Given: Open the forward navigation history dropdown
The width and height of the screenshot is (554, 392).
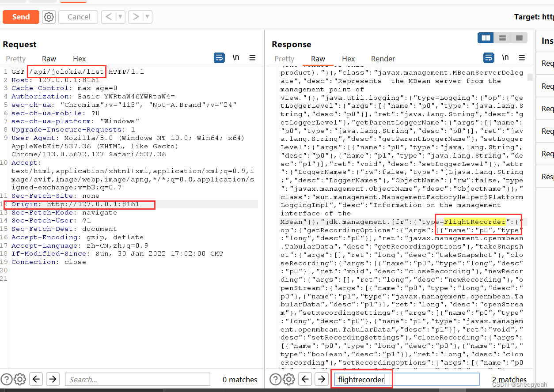Looking at the screenshot, I should (x=146, y=17).
